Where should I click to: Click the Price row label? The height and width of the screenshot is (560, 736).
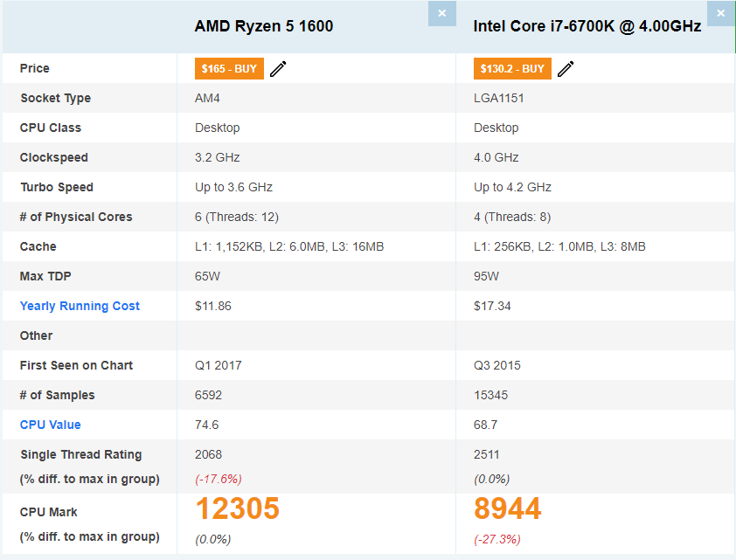click(34, 68)
